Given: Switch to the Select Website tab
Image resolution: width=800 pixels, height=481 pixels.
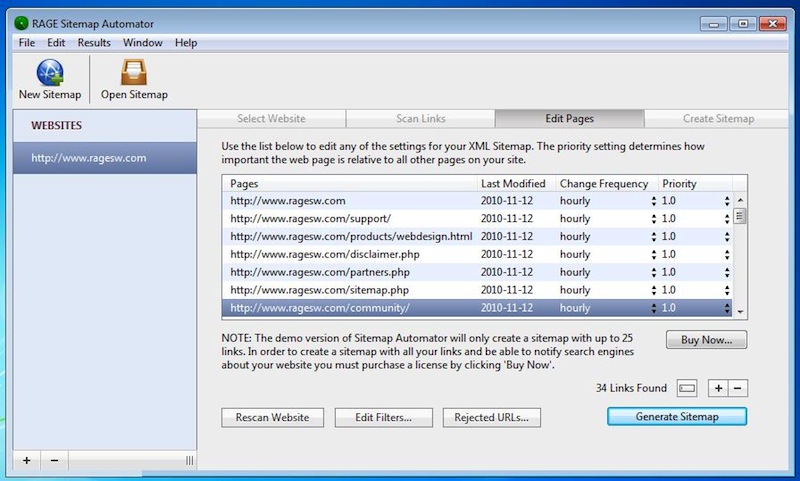Looking at the screenshot, I should [271, 118].
